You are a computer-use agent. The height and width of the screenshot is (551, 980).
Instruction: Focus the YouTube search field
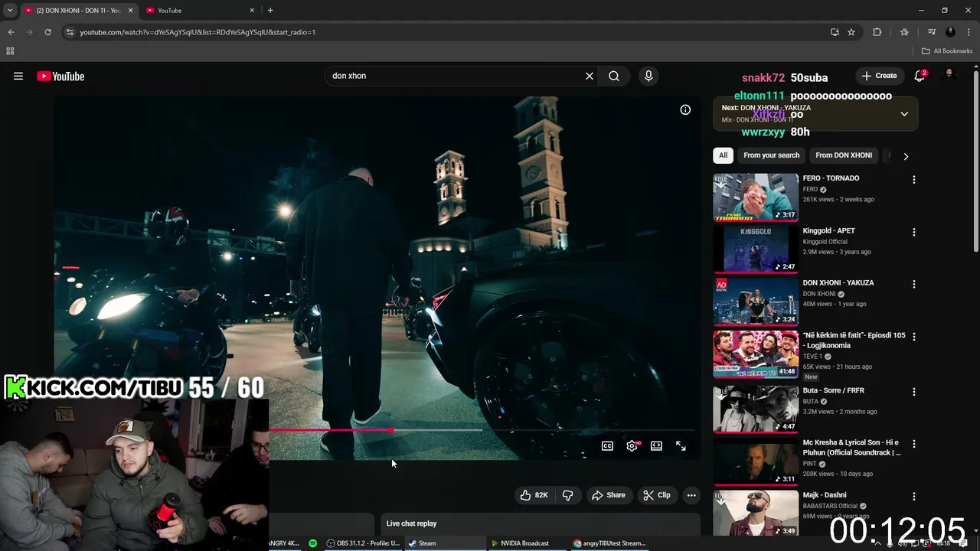pos(455,76)
